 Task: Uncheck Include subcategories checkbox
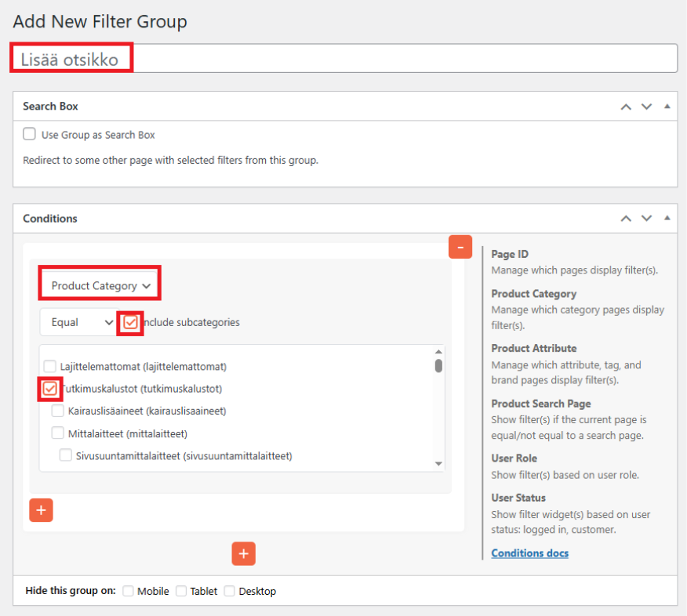130,322
